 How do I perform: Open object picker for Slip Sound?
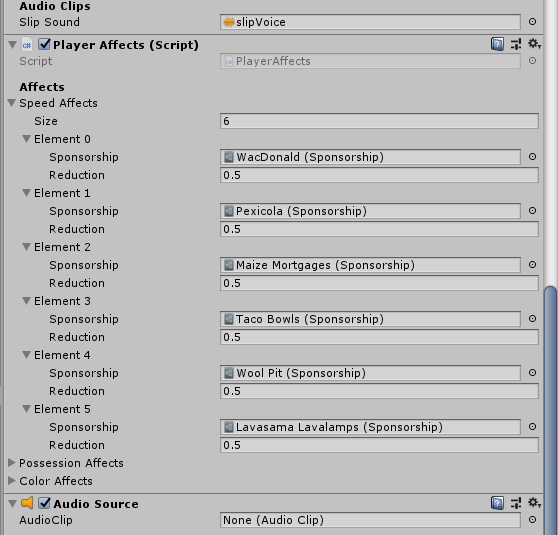[x=532, y=22]
